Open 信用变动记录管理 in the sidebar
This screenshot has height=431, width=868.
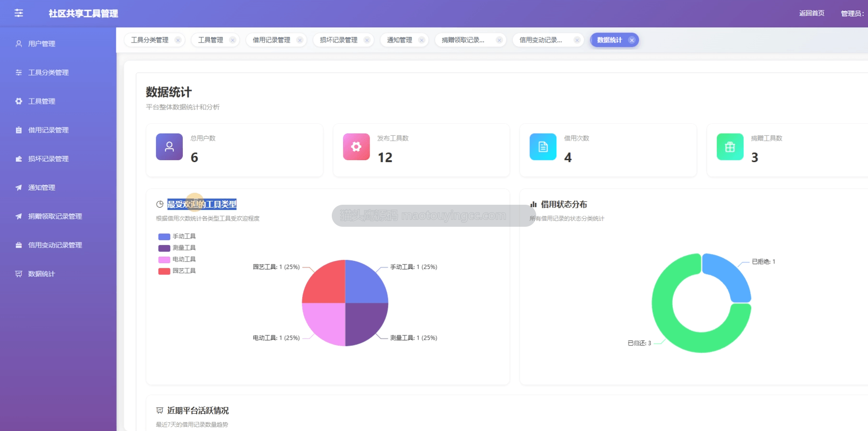click(58, 245)
